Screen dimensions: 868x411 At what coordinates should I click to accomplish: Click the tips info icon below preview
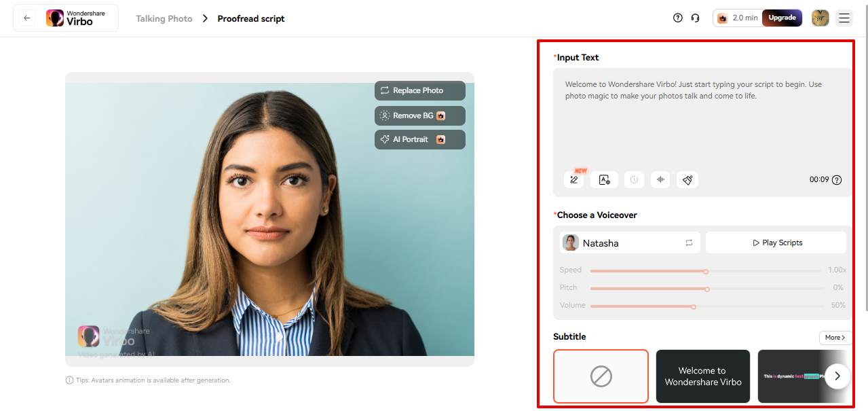coord(69,380)
